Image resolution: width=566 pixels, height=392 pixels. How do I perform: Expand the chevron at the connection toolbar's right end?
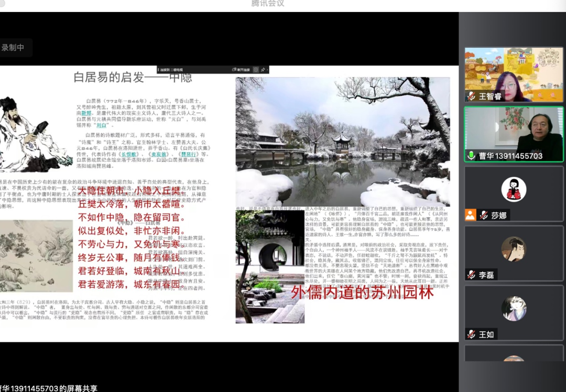pyautogui.click(x=268, y=70)
